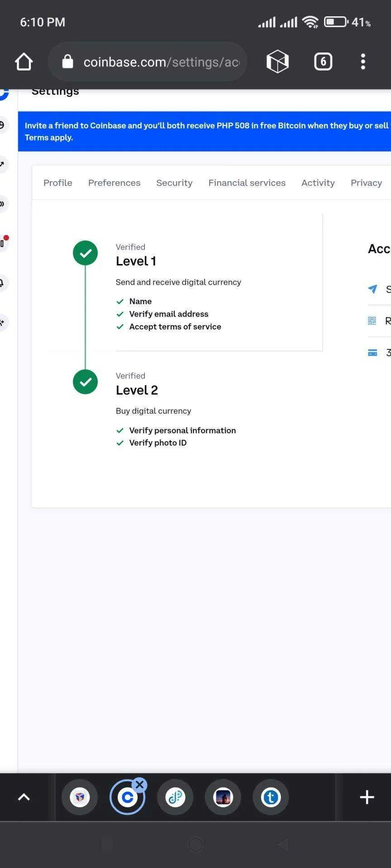Open a new tab with the plus button
391x868 pixels.
367,797
